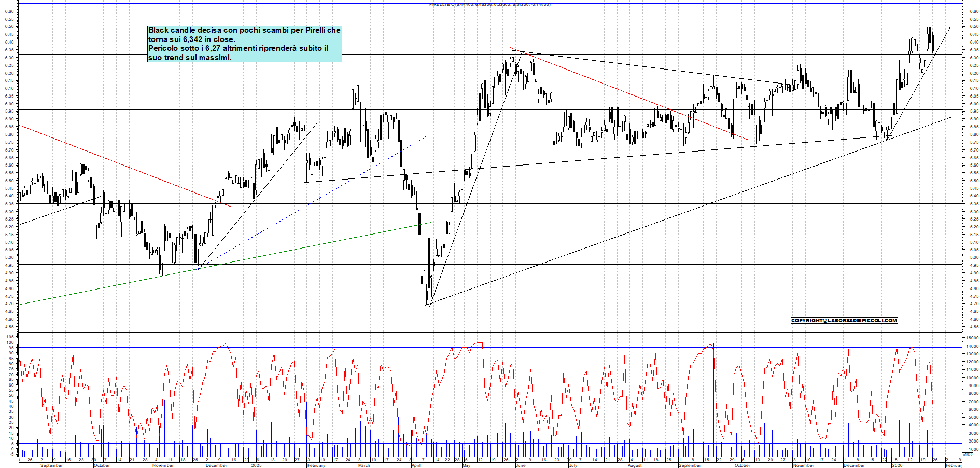
Task: Click the 6.00 price on left axis
Action: pyautogui.click(x=9, y=104)
